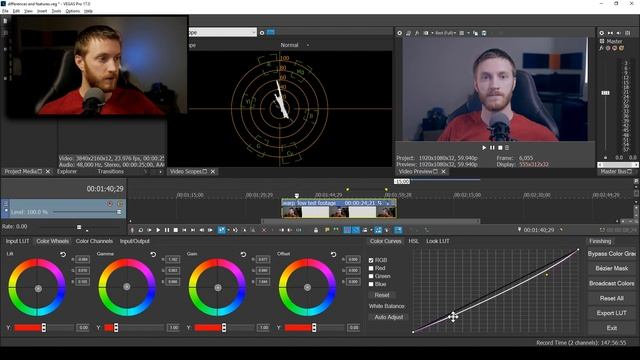The height and width of the screenshot is (360, 640).
Task: Click Play From Start in transport
Action: 149,230
